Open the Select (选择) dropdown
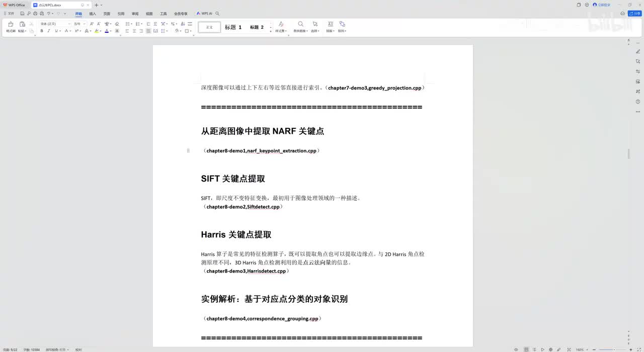644x352 pixels. (x=315, y=27)
